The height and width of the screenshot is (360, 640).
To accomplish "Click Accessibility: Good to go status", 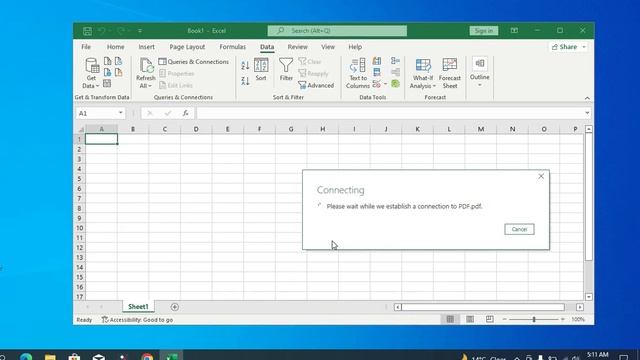I will coord(137,320).
